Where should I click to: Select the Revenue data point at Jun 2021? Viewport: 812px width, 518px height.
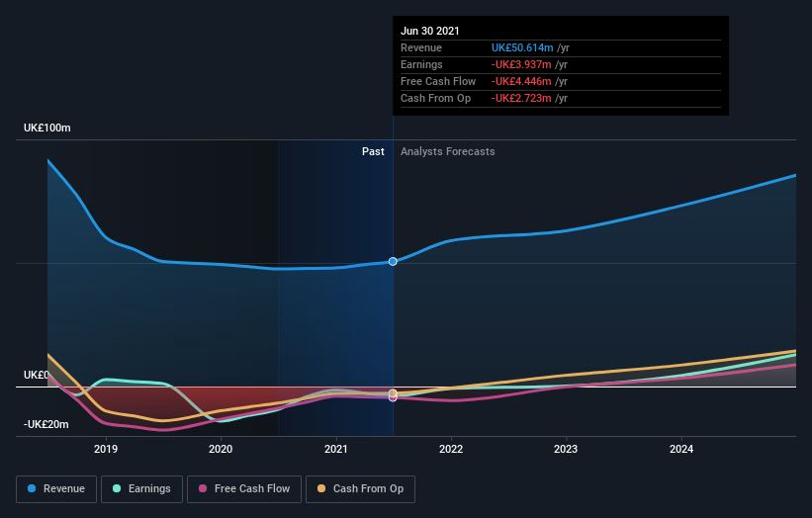pyautogui.click(x=393, y=261)
